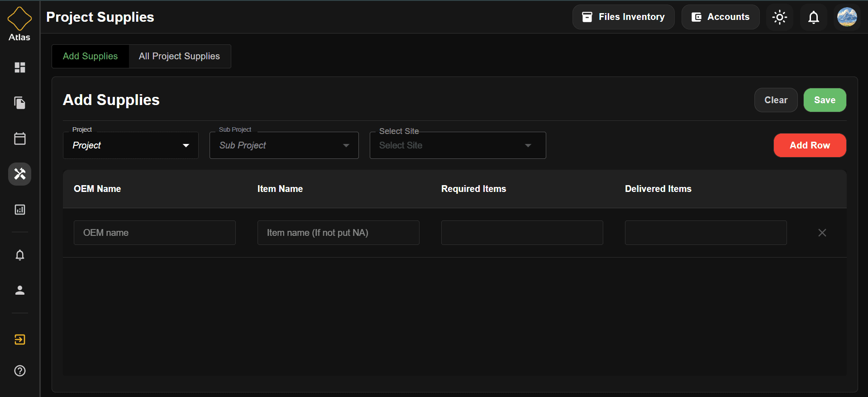Screen dimensions: 868x397
Task: Select the Add Supplies tab
Action: (90, 56)
